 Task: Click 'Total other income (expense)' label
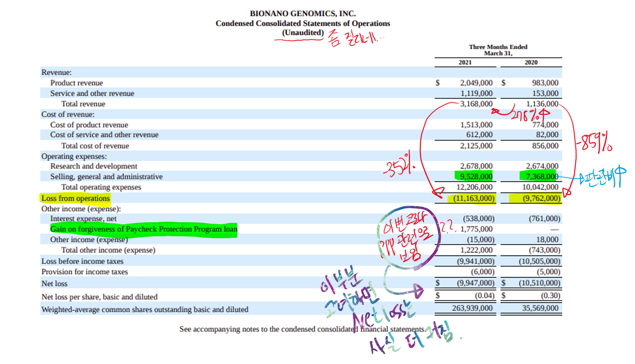pyautogui.click(x=108, y=250)
